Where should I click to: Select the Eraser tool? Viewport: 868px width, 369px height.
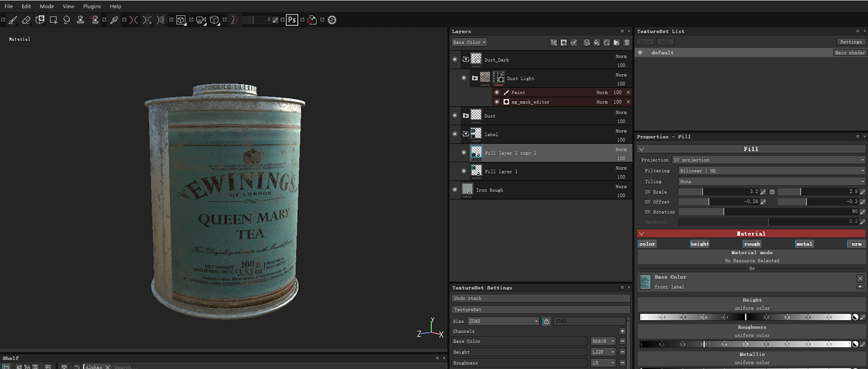coord(26,20)
